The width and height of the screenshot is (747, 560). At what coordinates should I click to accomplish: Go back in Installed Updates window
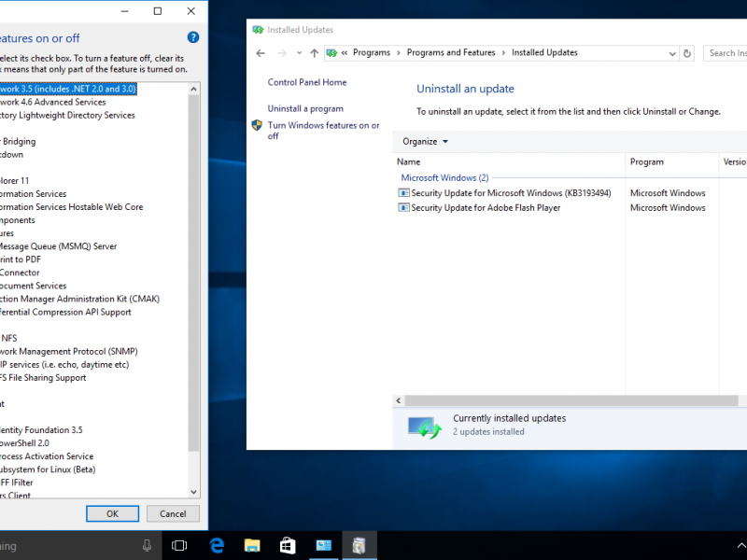click(x=261, y=53)
